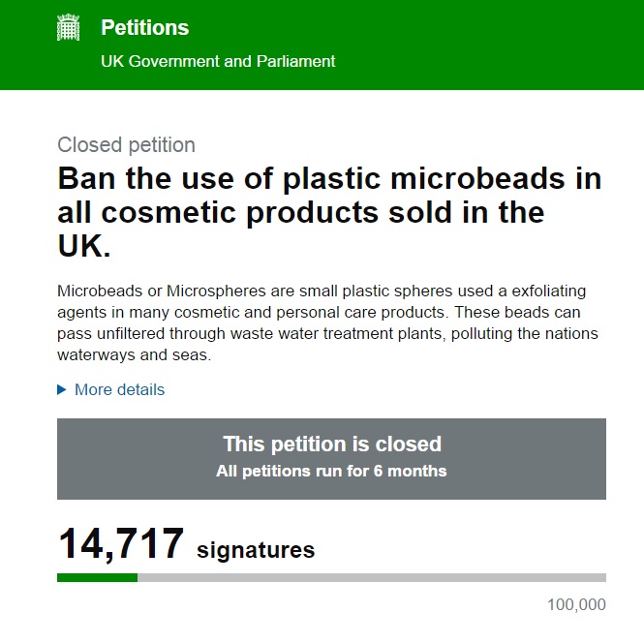Screen dimensions: 644x644
Task: Click the Microbeads description paragraph
Action: pos(327,322)
